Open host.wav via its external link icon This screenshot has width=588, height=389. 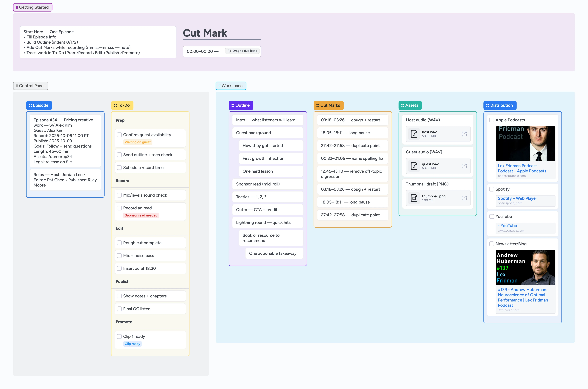(464, 134)
